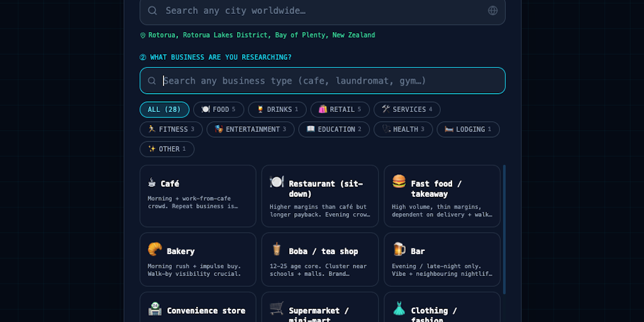Click the beer mugs icon on Bar card
The height and width of the screenshot is (322, 644).
pos(399,249)
